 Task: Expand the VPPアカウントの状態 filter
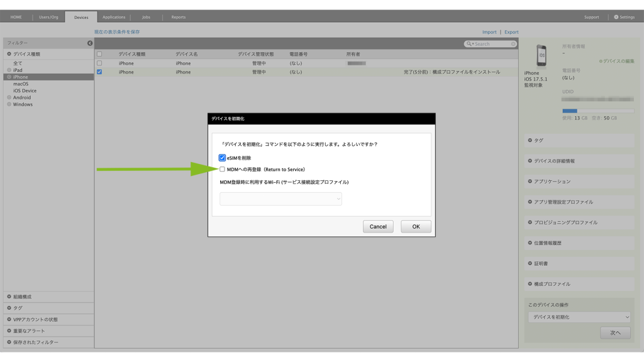pyautogui.click(x=48, y=320)
